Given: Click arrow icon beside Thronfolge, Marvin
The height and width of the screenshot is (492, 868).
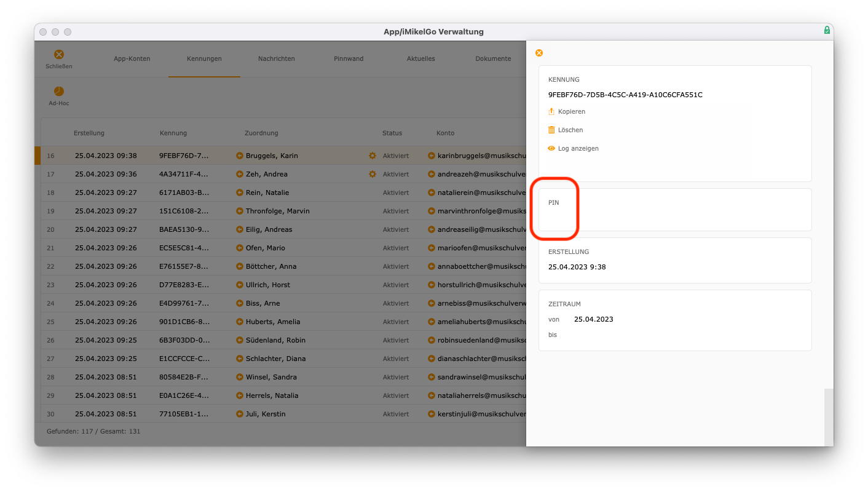Looking at the screenshot, I should click(240, 211).
